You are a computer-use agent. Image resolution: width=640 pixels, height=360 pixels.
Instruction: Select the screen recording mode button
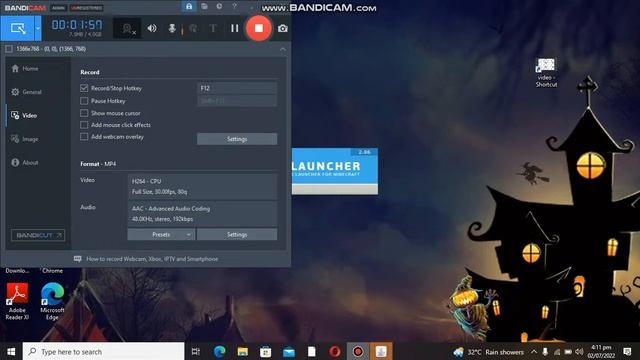18,28
